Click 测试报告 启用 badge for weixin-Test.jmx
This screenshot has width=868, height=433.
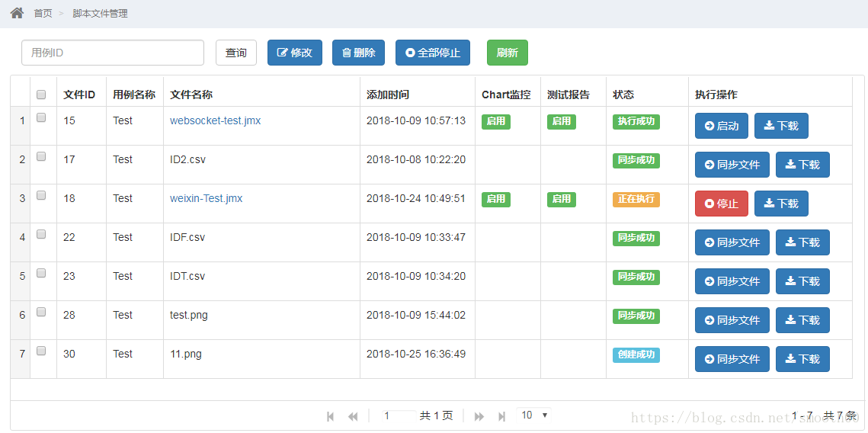(562, 199)
